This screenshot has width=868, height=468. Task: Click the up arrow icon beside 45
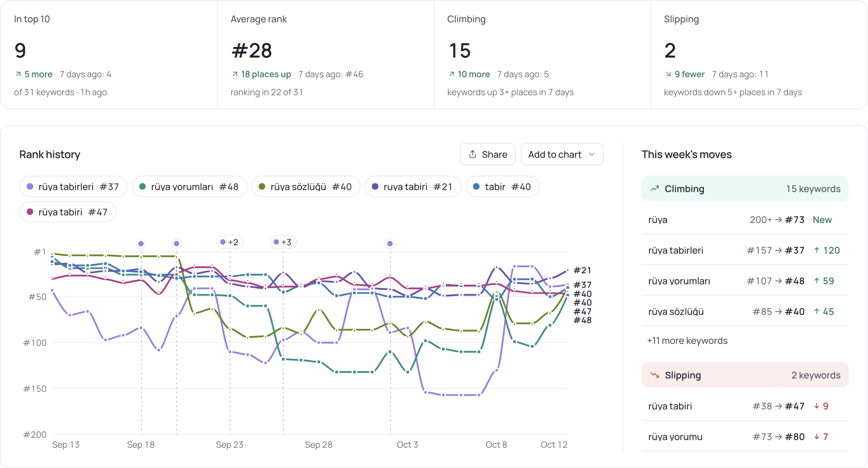816,312
